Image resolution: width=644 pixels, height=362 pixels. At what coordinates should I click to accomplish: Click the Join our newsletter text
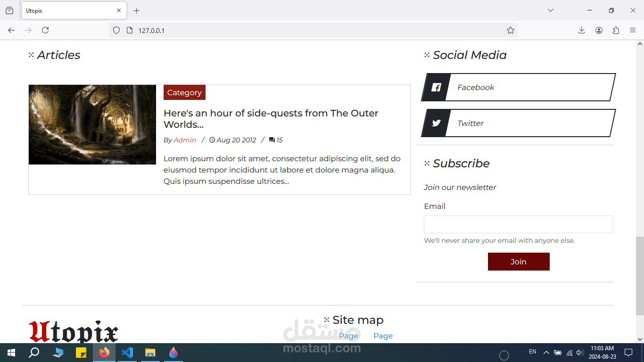[460, 187]
